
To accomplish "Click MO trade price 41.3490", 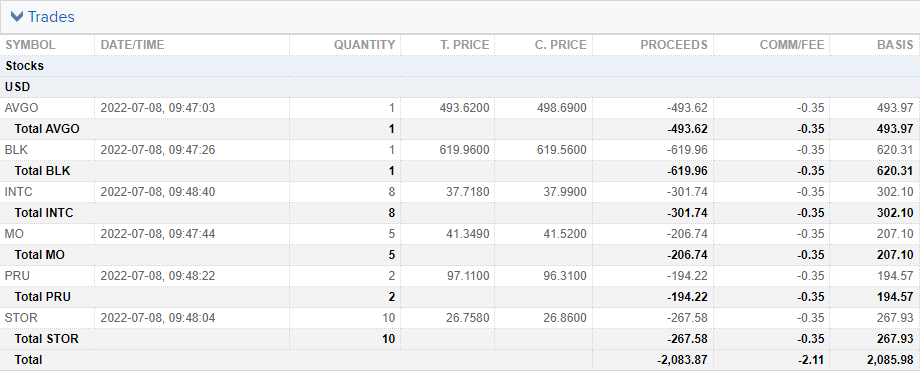I will [468, 234].
